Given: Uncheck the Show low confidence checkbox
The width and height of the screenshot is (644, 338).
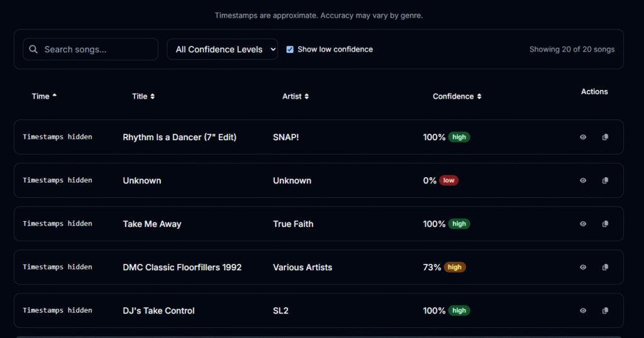Looking at the screenshot, I should tap(290, 50).
